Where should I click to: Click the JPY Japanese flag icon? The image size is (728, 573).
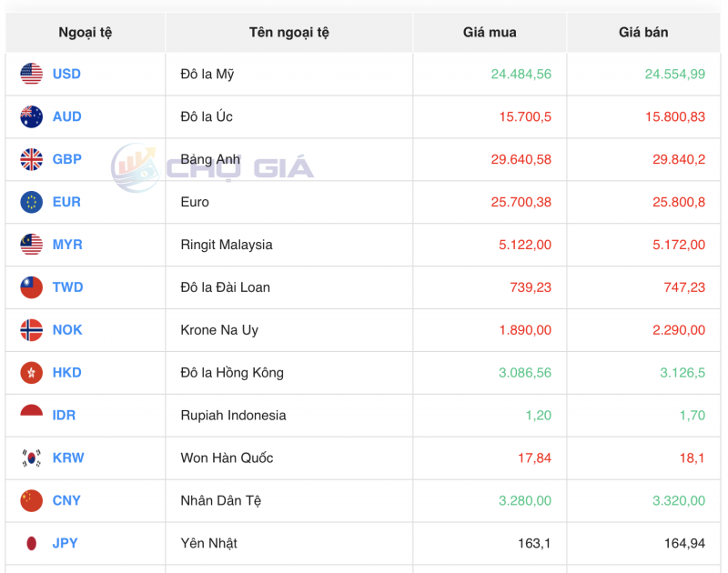tap(33, 543)
